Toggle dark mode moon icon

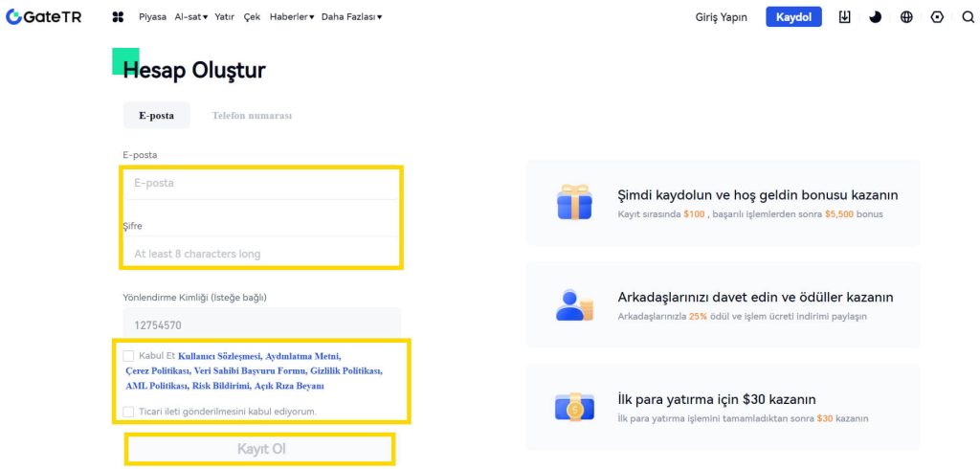point(875,17)
